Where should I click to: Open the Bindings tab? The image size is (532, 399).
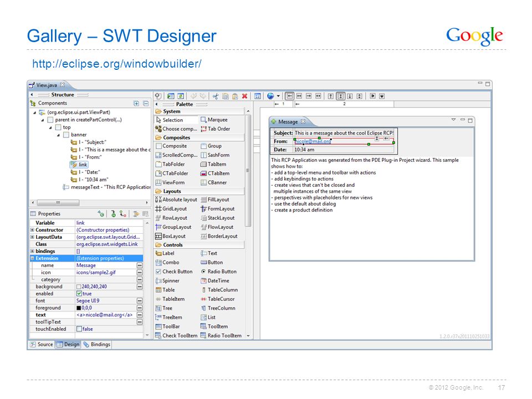point(96,344)
